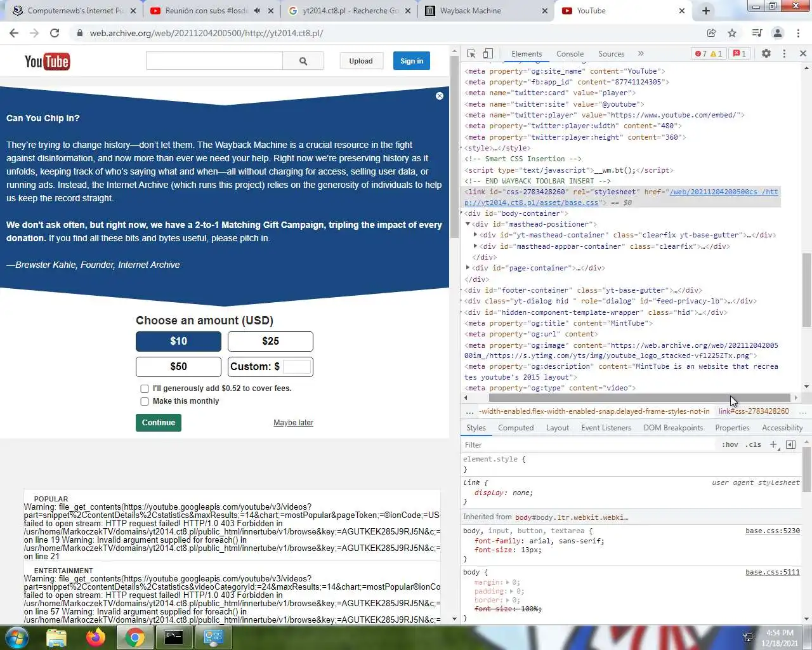Expand the margin shorthand property
The height and width of the screenshot is (650, 812).
pos(507,582)
